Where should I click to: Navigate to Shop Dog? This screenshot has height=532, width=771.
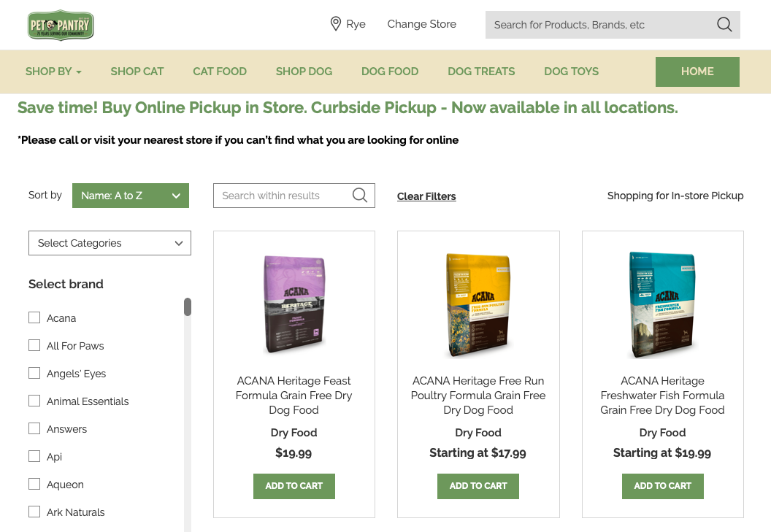tap(304, 72)
